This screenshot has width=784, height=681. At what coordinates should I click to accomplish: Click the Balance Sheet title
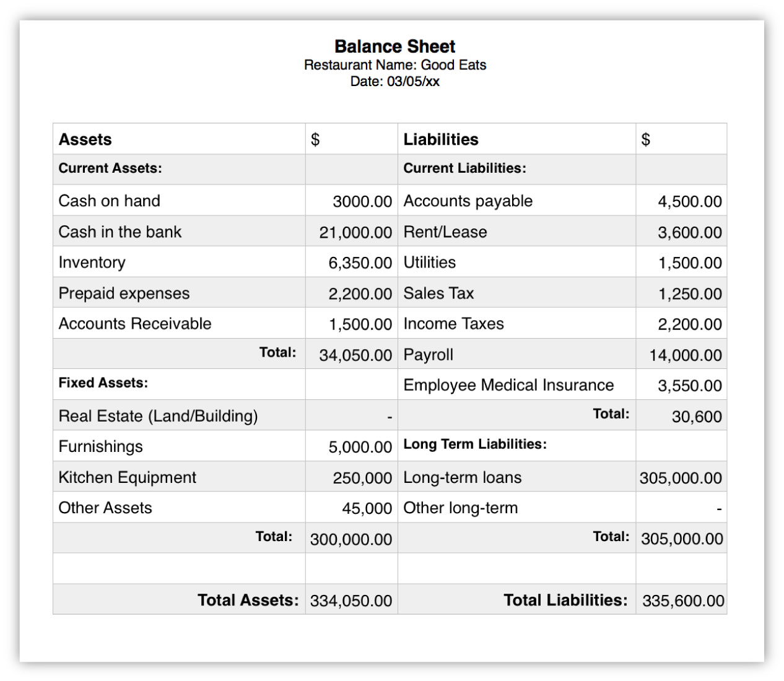(x=394, y=46)
